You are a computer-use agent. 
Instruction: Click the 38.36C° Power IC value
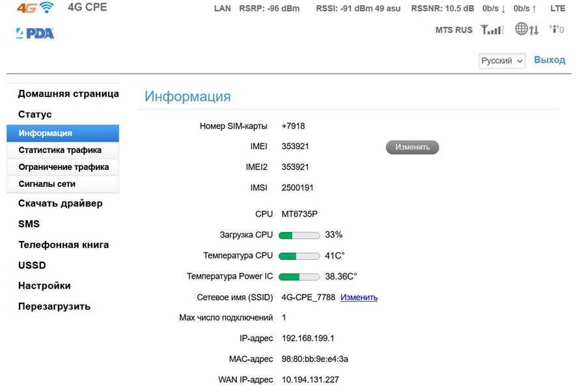tap(341, 277)
